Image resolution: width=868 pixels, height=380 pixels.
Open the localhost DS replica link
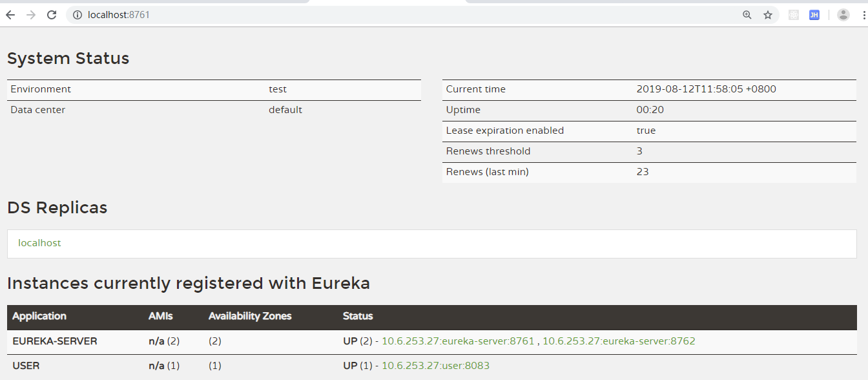pyautogui.click(x=39, y=243)
